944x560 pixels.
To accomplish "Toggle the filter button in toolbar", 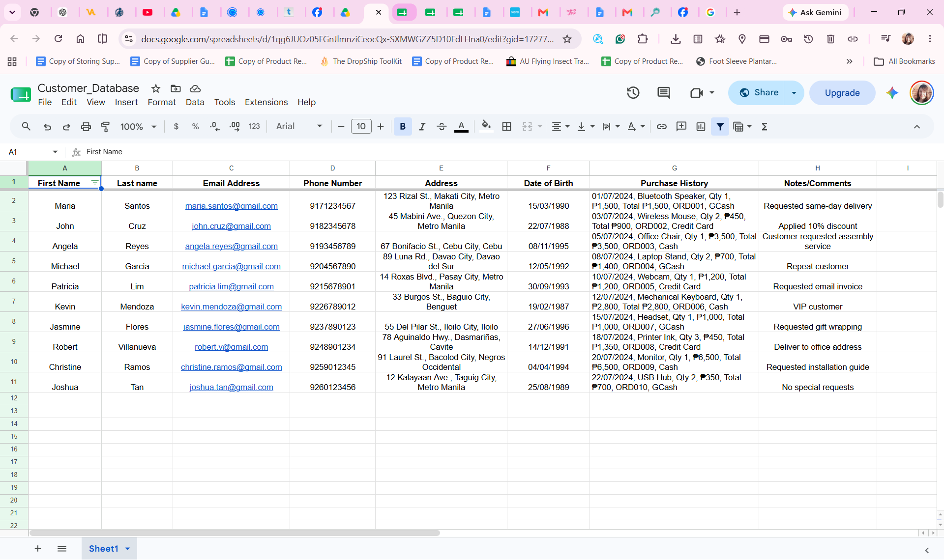I will pos(720,127).
